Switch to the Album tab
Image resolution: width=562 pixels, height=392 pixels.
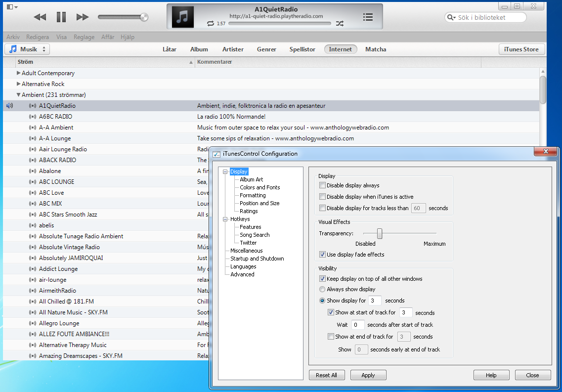tap(199, 49)
